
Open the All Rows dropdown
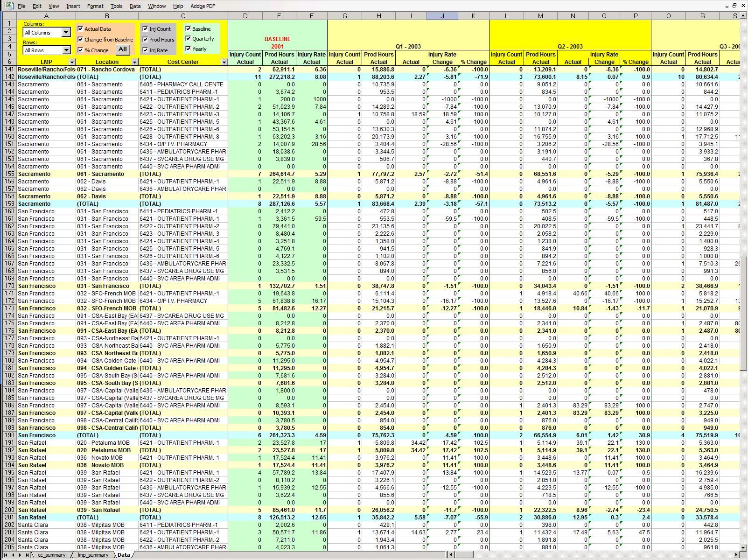[66, 50]
